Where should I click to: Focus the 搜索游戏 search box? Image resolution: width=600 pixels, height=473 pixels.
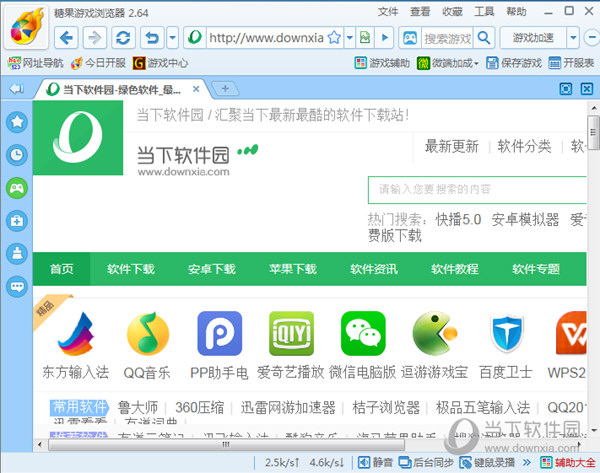(447, 38)
